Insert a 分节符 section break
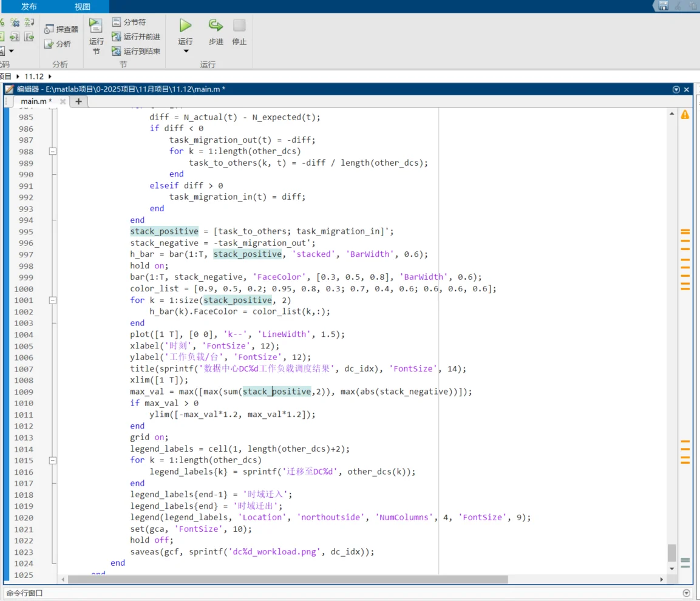The image size is (700, 601). (x=129, y=22)
